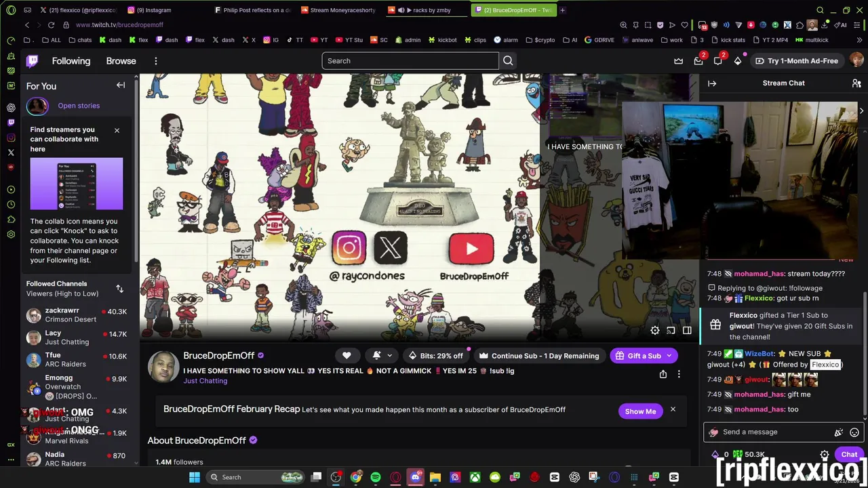Click Continue Sub - 1 Day Remaining
The width and height of the screenshot is (868, 488).
tap(539, 356)
